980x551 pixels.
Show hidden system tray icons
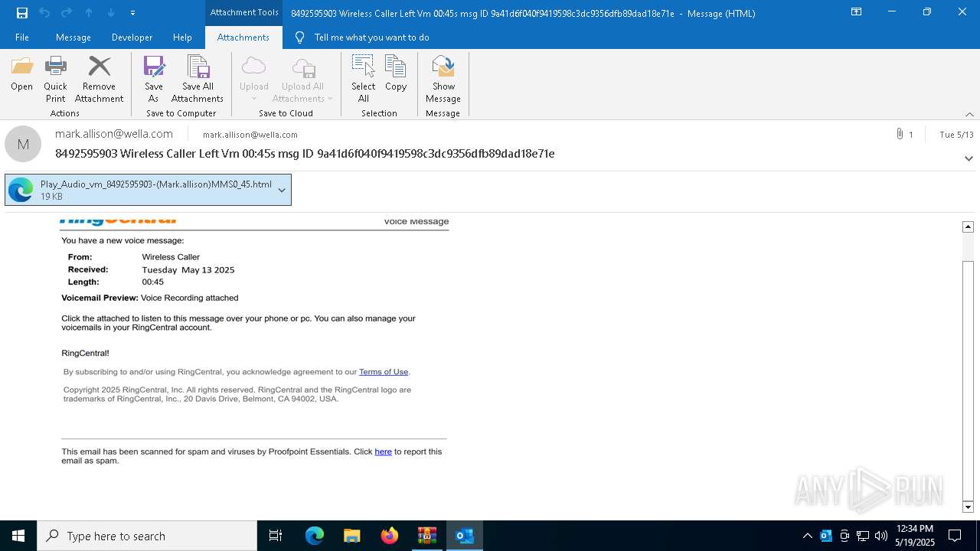808,536
